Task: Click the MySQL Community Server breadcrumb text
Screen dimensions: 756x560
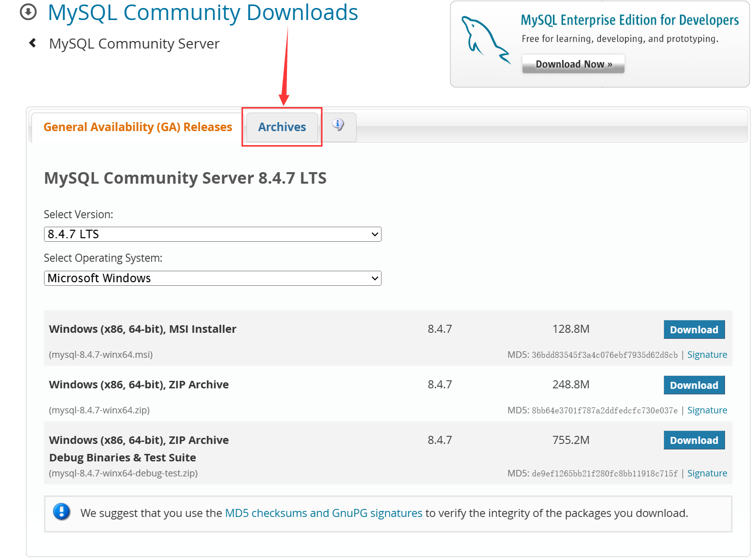Action: pos(134,44)
